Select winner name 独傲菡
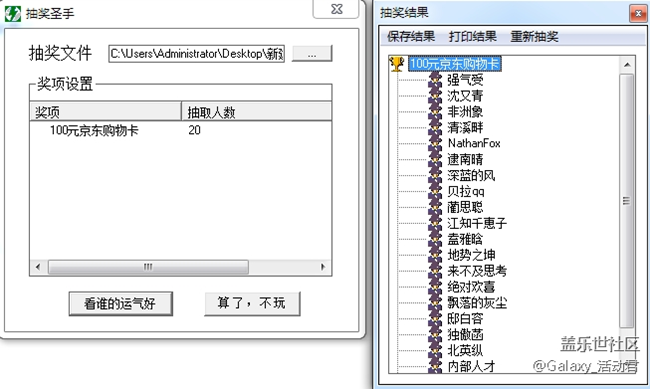This screenshot has width=650, height=389. coord(465,334)
